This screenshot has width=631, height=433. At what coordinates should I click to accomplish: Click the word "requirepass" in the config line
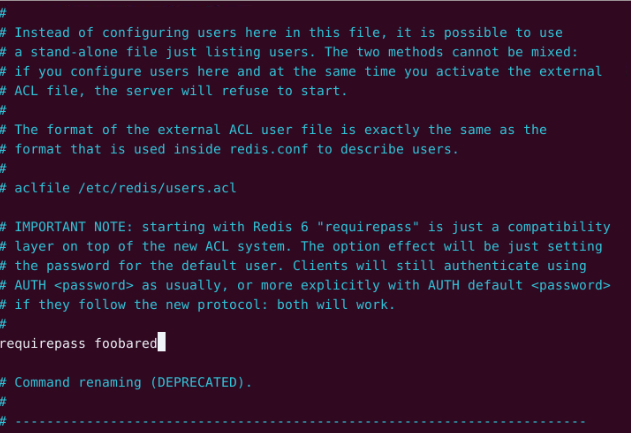pos(42,343)
